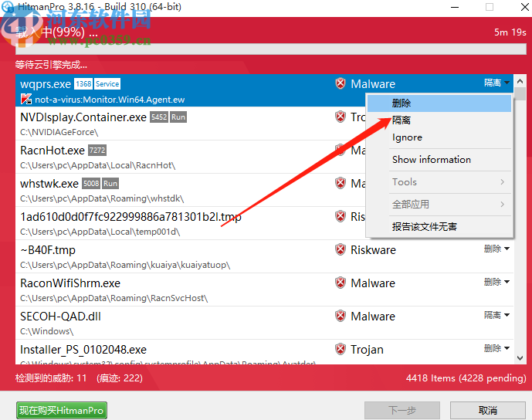The width and height of the screenshot is (532, 420).
Task: Click the shield icon beside ~B40F.tmp Riskware
Action: tap(341, 249)
